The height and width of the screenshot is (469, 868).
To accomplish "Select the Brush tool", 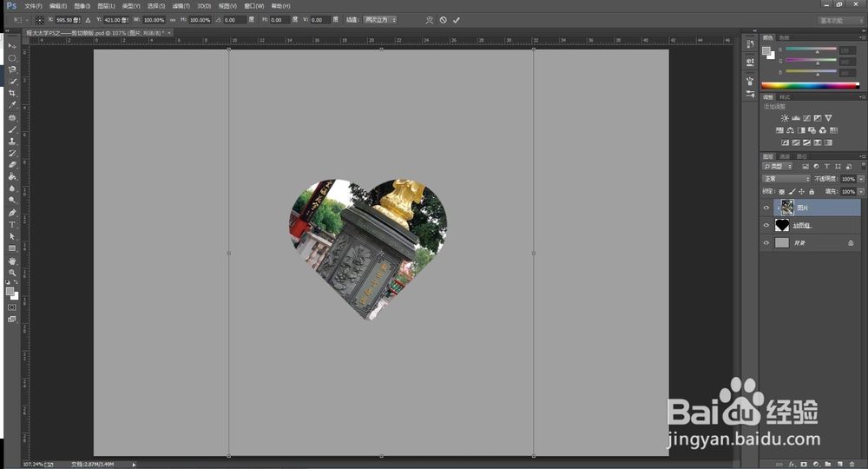I will [12, 129].
